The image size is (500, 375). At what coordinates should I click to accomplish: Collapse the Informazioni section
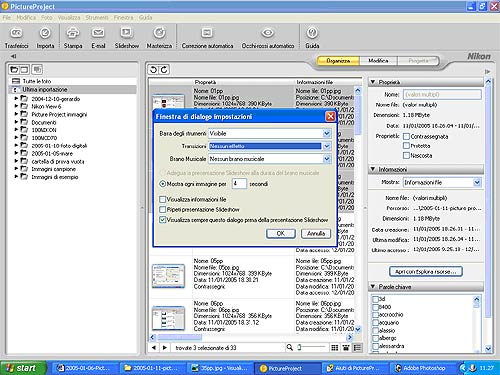pyautogui.click(x=373, y=169)
